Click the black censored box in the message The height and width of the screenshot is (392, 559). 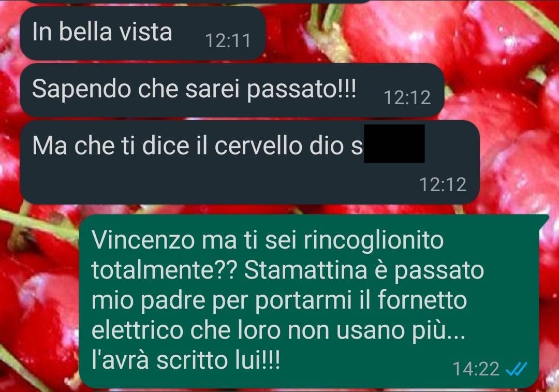click(x=394, y=143)
